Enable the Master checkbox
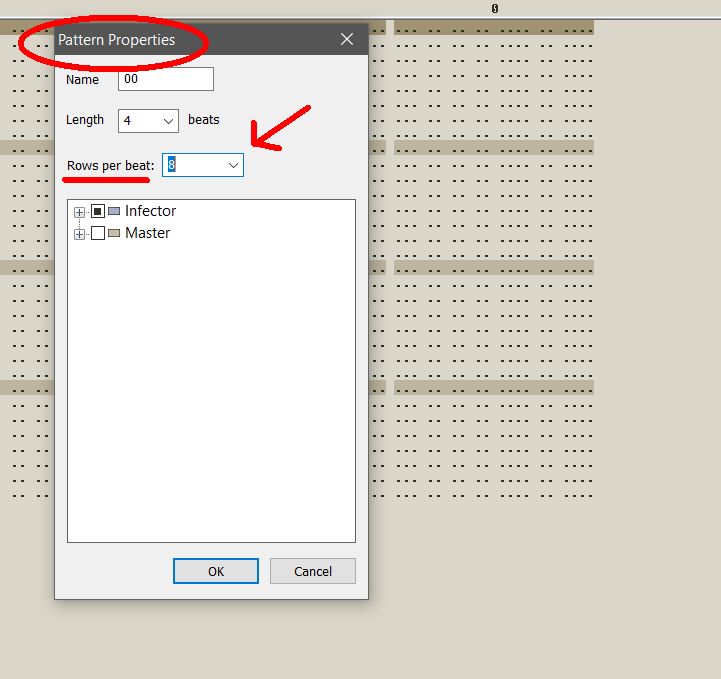The width and height of the screenshot is (721, 679). click(98, 233)
